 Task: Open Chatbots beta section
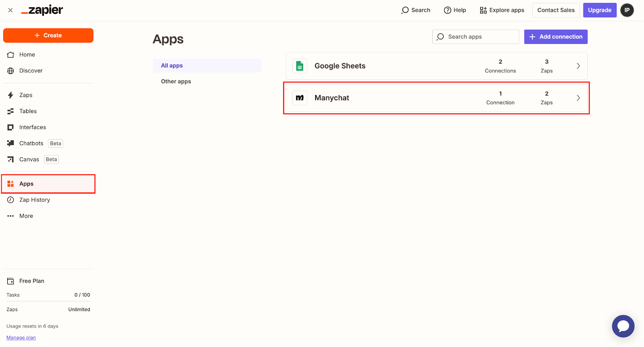point(31,143)
